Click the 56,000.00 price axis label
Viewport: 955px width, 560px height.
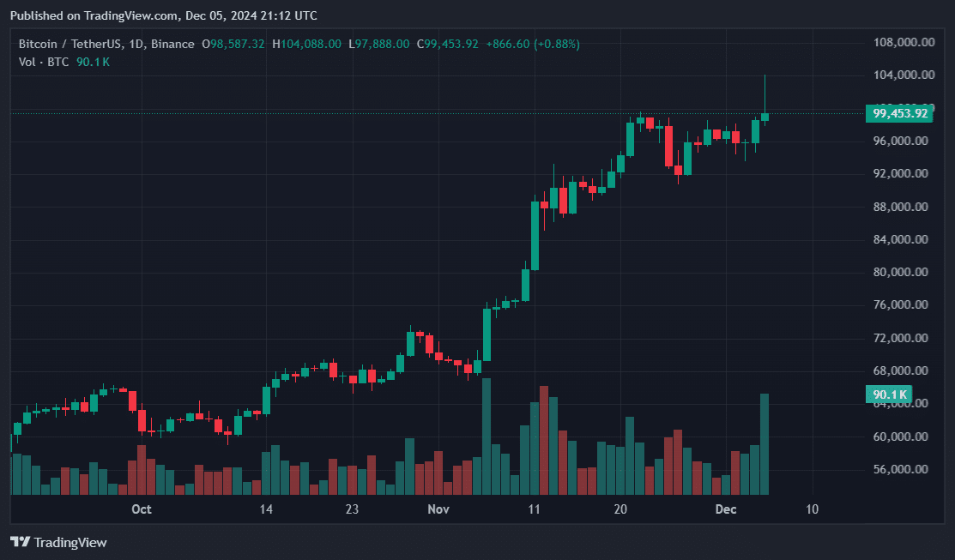pos(901,469)
